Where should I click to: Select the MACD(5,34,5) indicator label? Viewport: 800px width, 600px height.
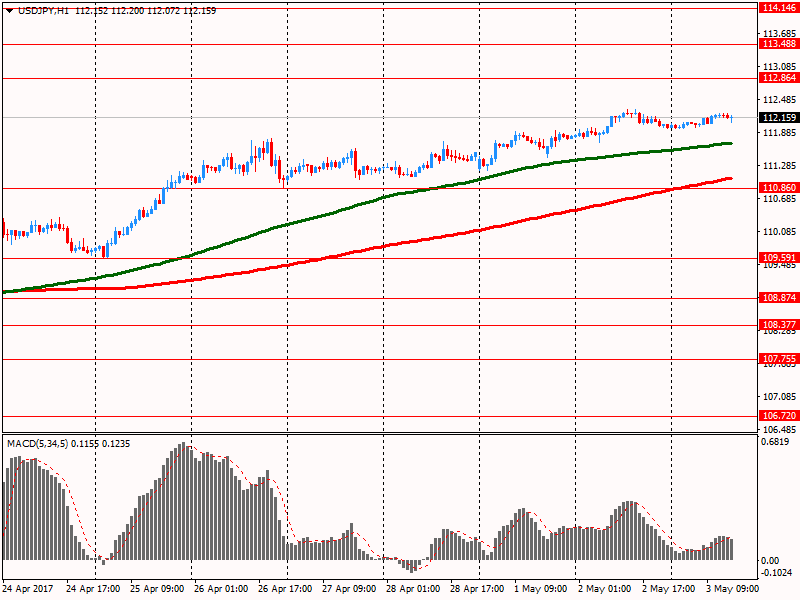coord(38,444)
